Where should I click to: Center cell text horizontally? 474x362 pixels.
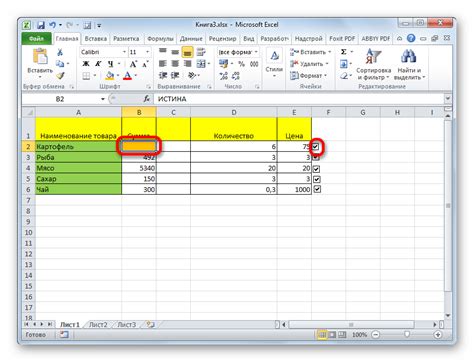175,63
